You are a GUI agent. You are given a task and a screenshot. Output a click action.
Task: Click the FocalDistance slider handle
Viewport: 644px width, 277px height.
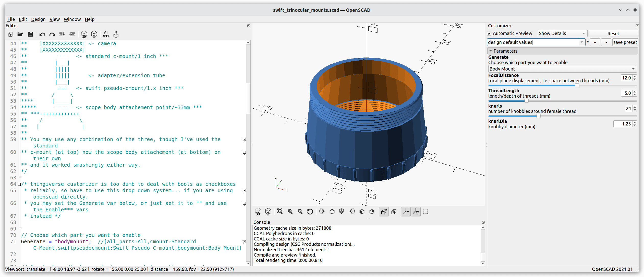(577, 86)
